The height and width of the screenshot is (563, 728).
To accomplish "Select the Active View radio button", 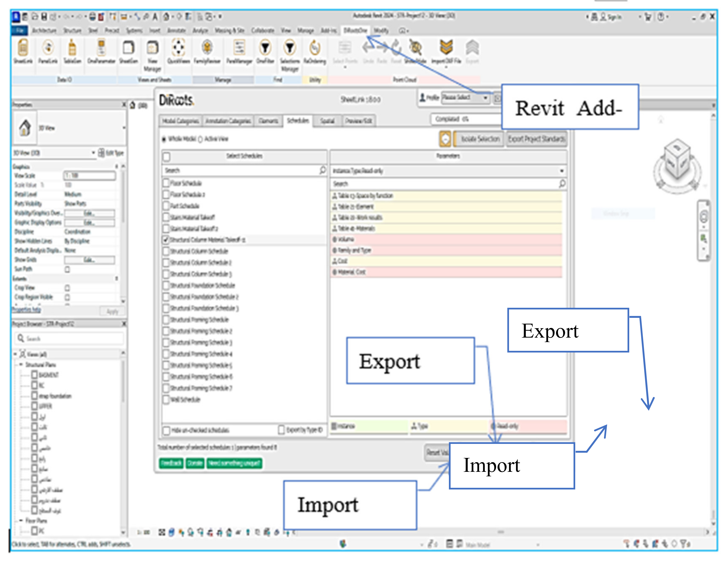I will [200, 139].
